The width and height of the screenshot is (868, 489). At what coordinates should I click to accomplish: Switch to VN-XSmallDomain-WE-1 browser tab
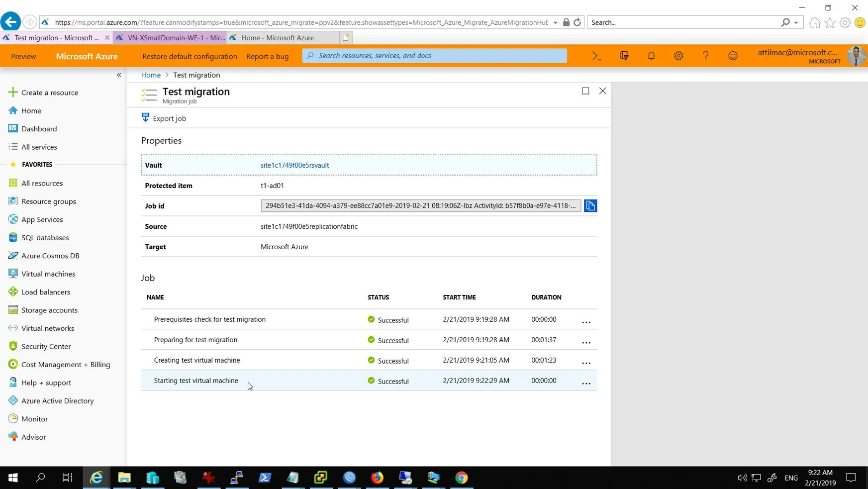(x=170, y=38)
